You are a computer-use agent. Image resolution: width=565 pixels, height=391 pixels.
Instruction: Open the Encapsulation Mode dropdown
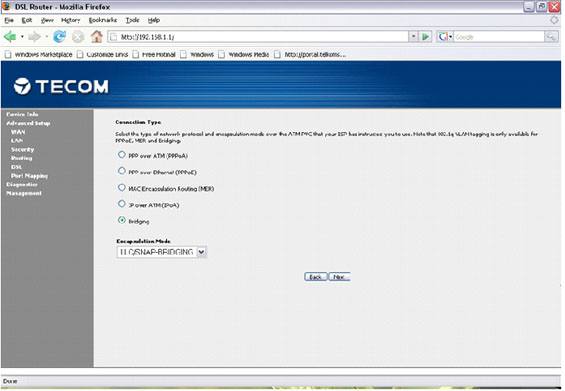click(x=161, y=252)
